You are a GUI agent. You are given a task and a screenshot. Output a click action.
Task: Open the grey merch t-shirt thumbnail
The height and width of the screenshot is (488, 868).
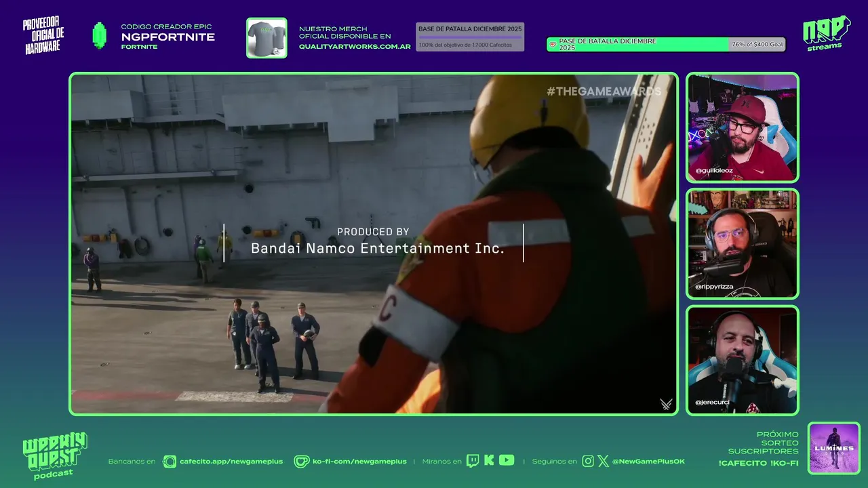tap(267, 37)
